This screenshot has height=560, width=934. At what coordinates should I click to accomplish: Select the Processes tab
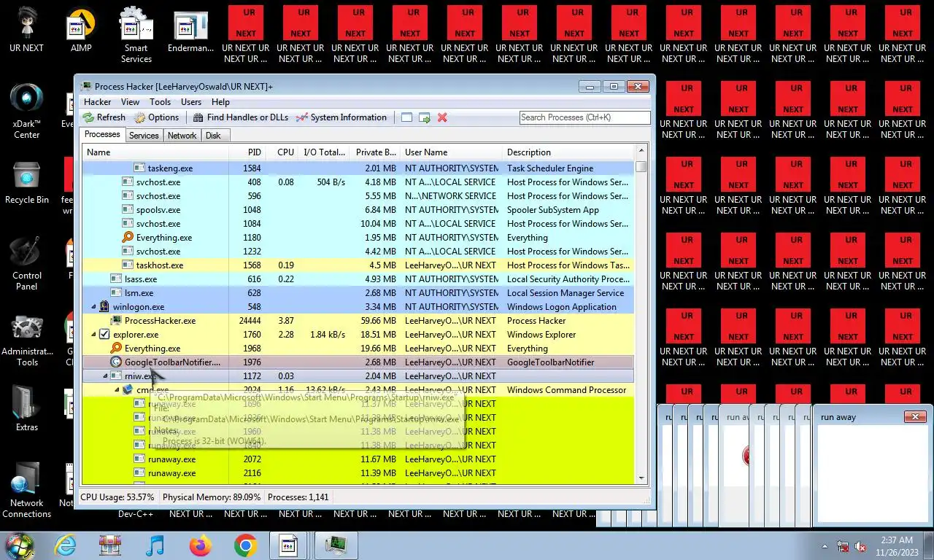[102, 134]
